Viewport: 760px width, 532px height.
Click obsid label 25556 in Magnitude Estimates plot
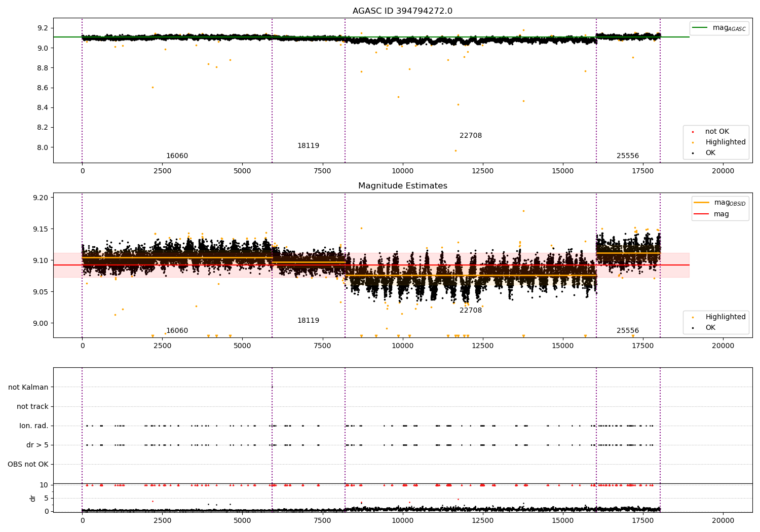[x=628, y=331]
